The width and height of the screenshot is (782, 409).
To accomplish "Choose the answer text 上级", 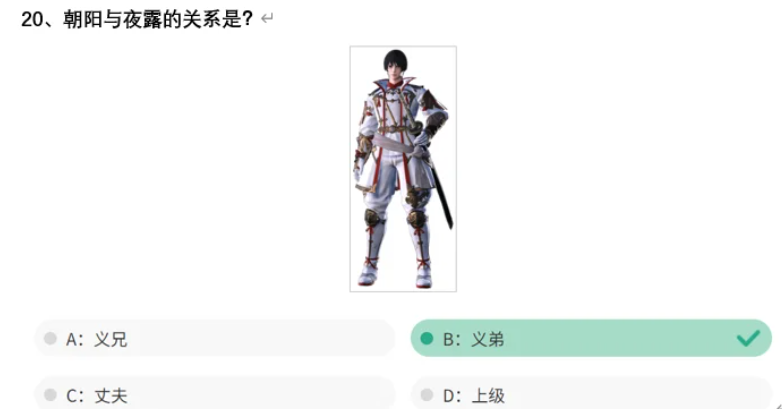I will (488, 396).
